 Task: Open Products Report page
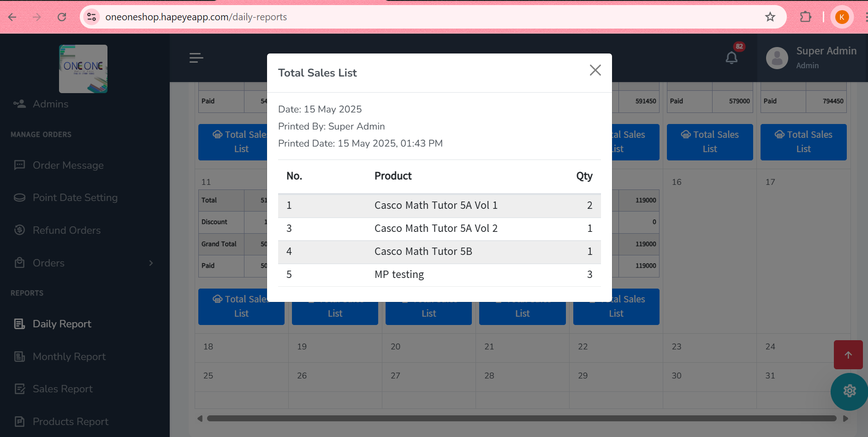[x=70, y=421]
